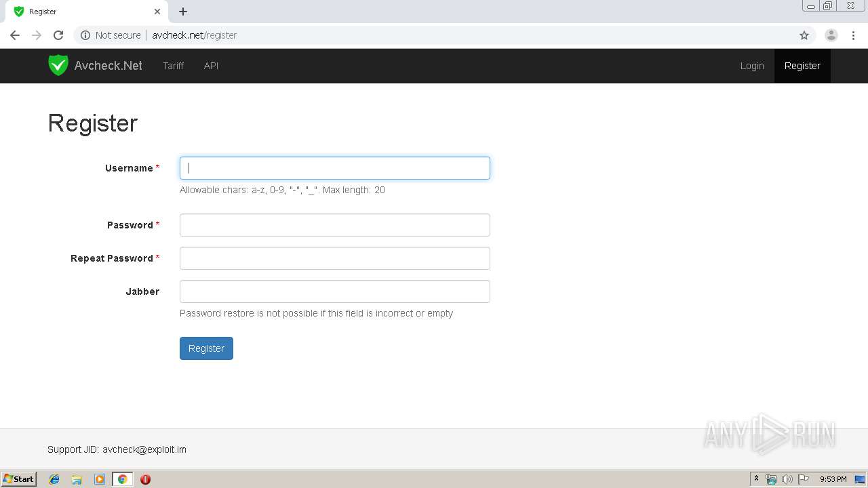Go to the Login page
This screenshot has width=868, height=488.
(x=752, y=66)
